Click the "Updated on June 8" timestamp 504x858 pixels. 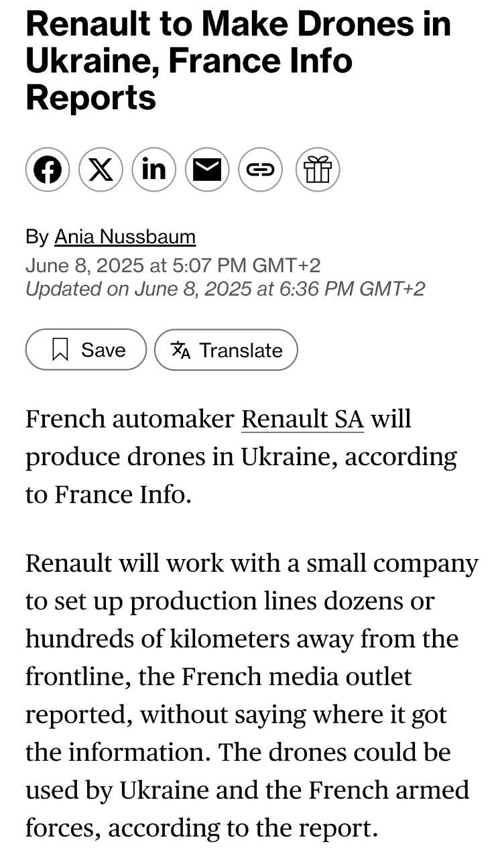click(x=225, y=289)
